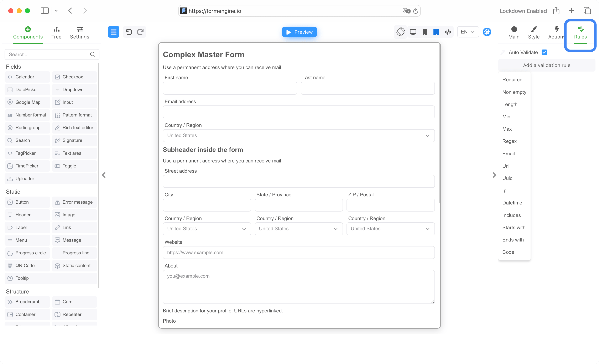Click the Email address input field

click(298, 112)
